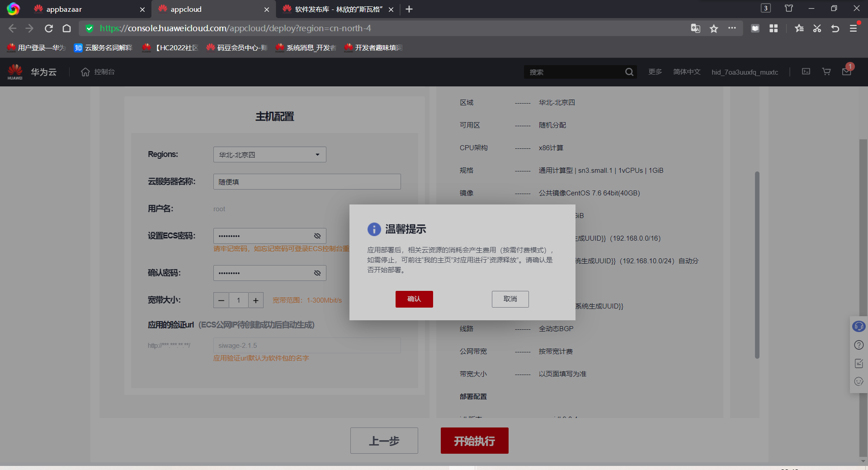Open the Regions dropdown
868x470 pixels.
click(270, 155)
